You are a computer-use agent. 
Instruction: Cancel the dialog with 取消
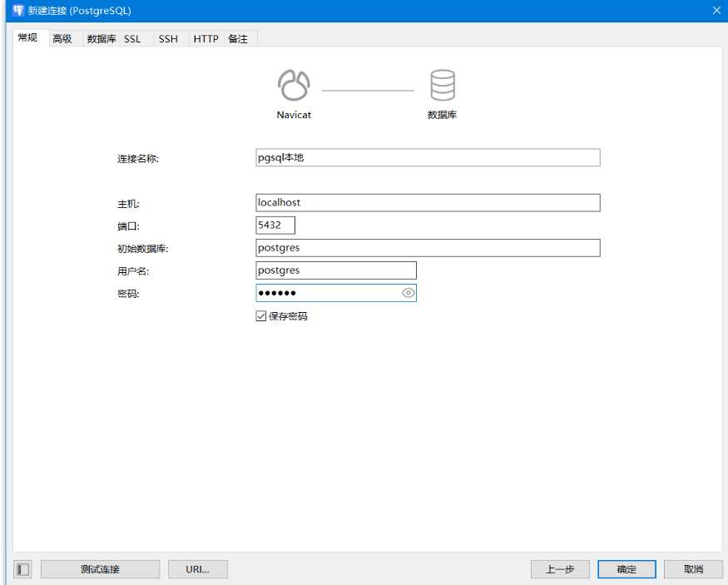click(693, 569)
